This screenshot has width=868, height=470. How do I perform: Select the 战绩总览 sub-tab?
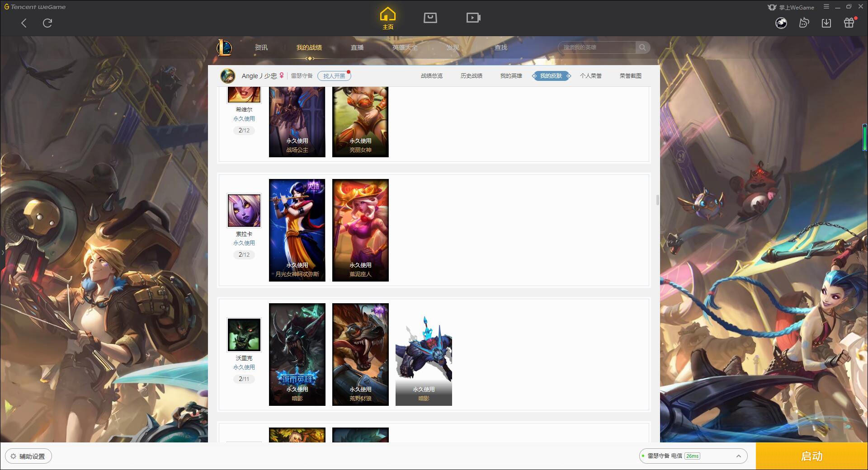pos(432,76)
